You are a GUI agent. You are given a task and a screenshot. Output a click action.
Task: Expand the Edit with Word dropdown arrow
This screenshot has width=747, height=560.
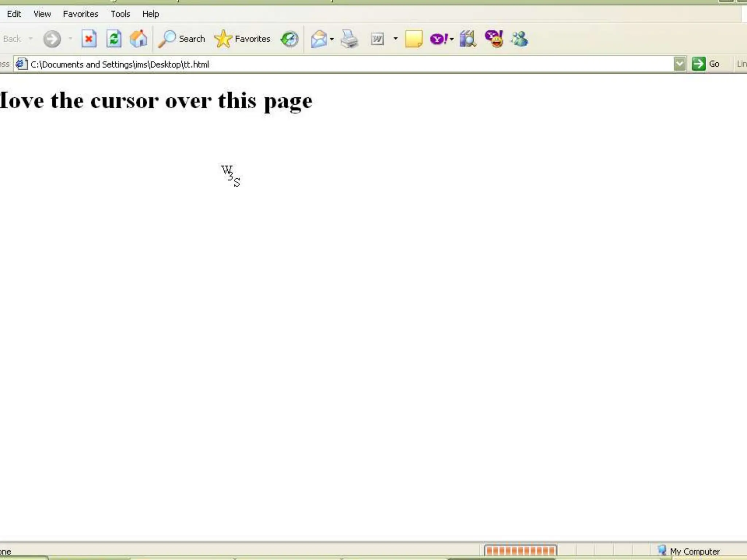tap(395, 39)
